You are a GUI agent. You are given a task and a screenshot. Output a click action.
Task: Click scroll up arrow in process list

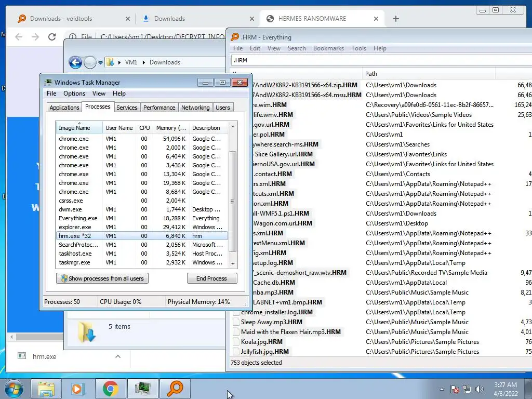coord(233,126)
